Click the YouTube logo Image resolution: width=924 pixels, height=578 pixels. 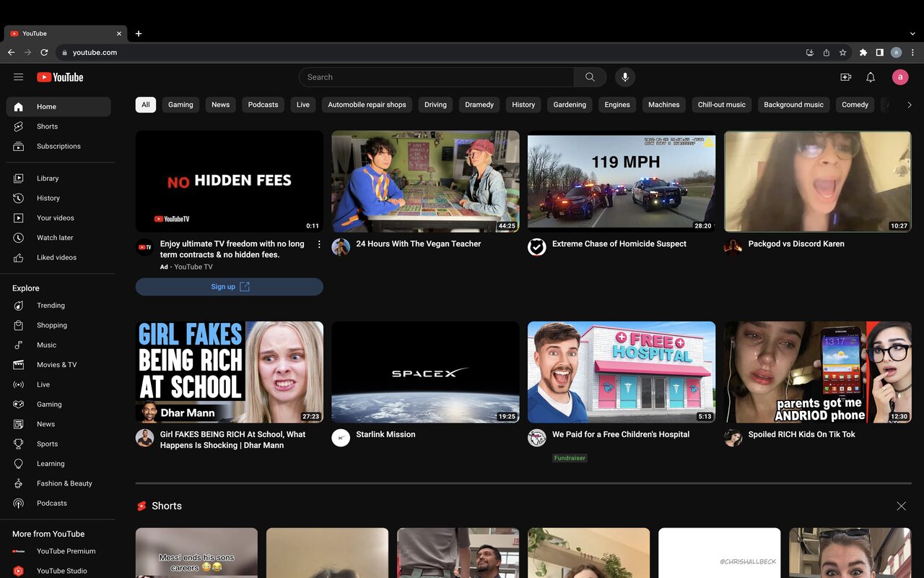click(x=59, y=77)
